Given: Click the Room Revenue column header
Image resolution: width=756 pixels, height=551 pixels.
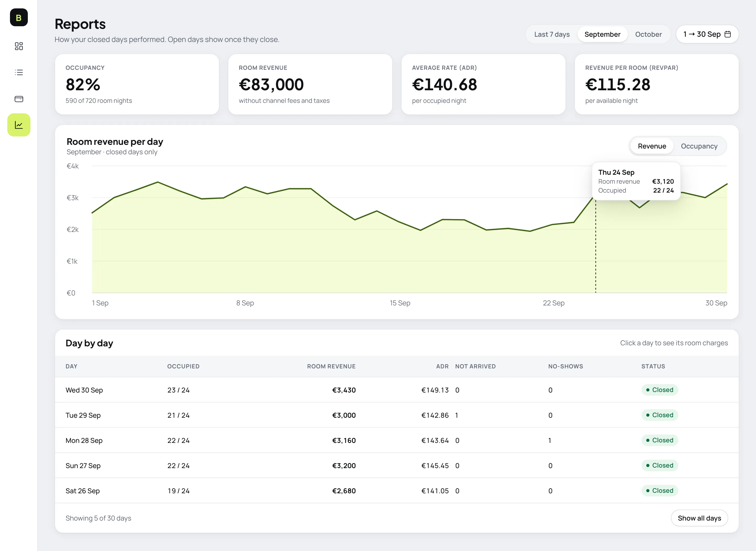Looking at the screenshot, I should click(331, 366).
